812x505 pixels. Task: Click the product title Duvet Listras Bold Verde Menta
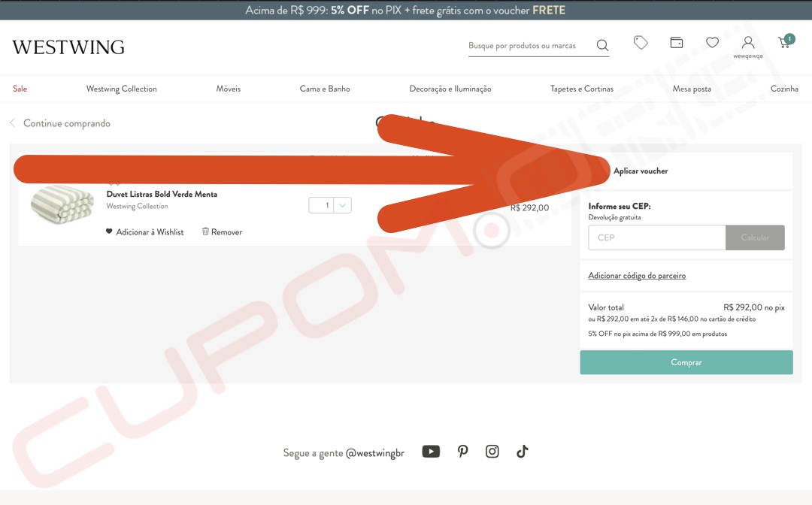coord(162,194)
